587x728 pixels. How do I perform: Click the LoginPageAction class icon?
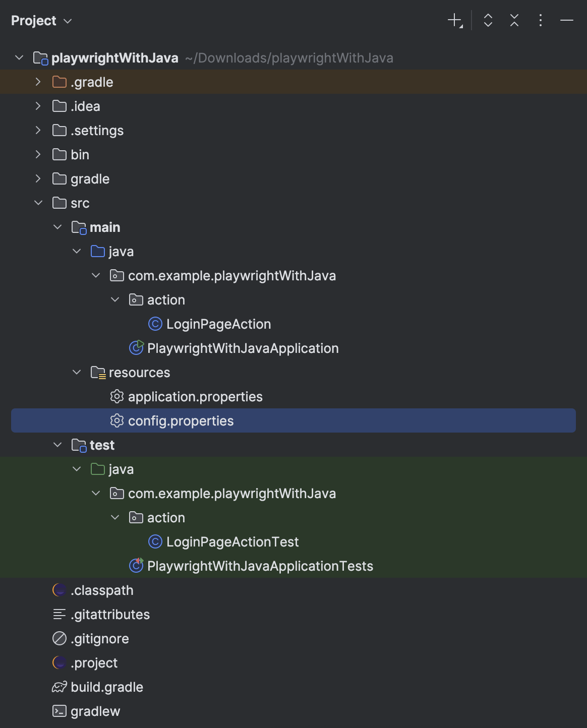pos(155,324)
